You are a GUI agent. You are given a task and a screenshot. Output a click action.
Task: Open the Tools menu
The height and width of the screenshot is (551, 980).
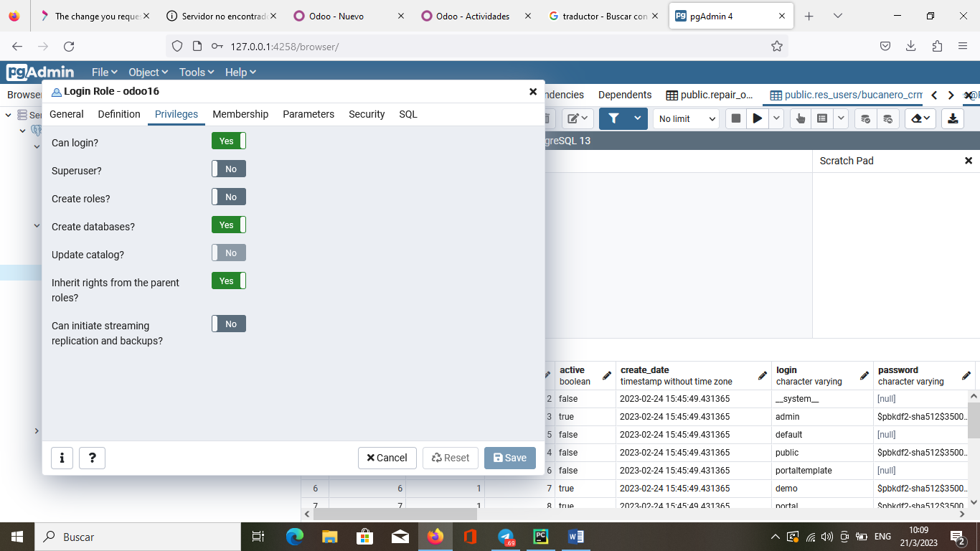pos(197,72)
